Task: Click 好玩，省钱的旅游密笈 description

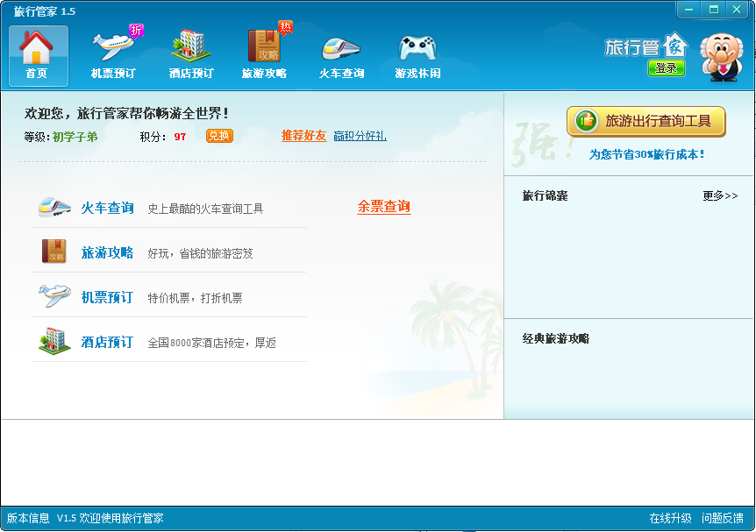Action: pos(200,253)
